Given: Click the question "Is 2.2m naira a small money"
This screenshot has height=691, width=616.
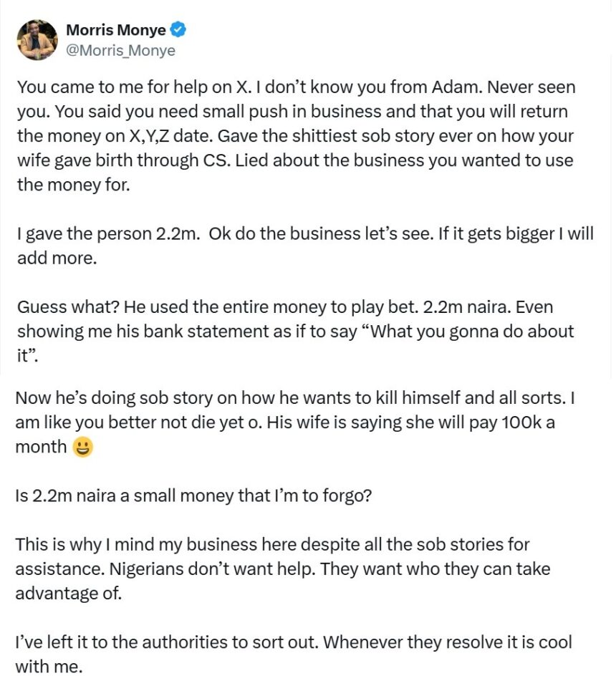Looking at the screenshot, I should click(193, 496).
